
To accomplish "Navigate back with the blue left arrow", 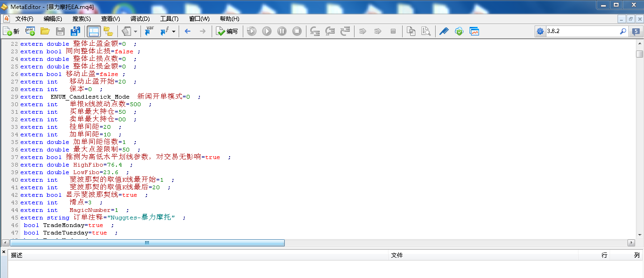I will pyautogui.click(x=188, y=31).
